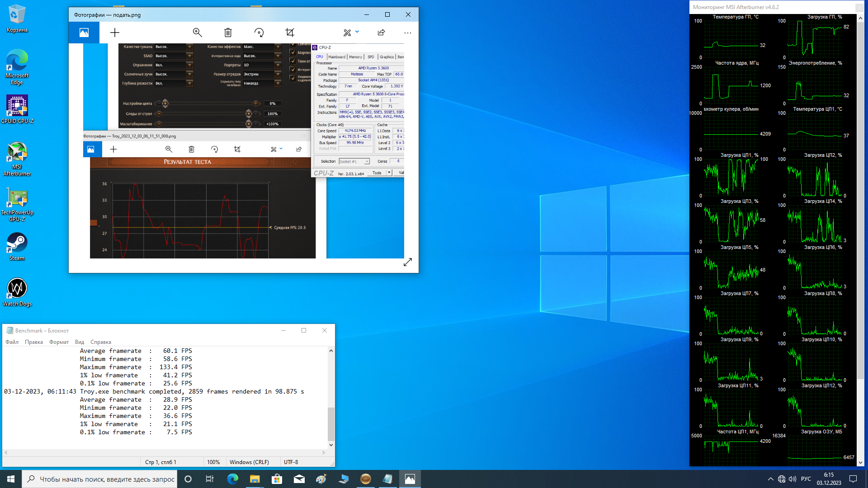This screenshot has width=868, height=488.
Task: Rotate the подать.png image
Action: click(x=259, y=33)
